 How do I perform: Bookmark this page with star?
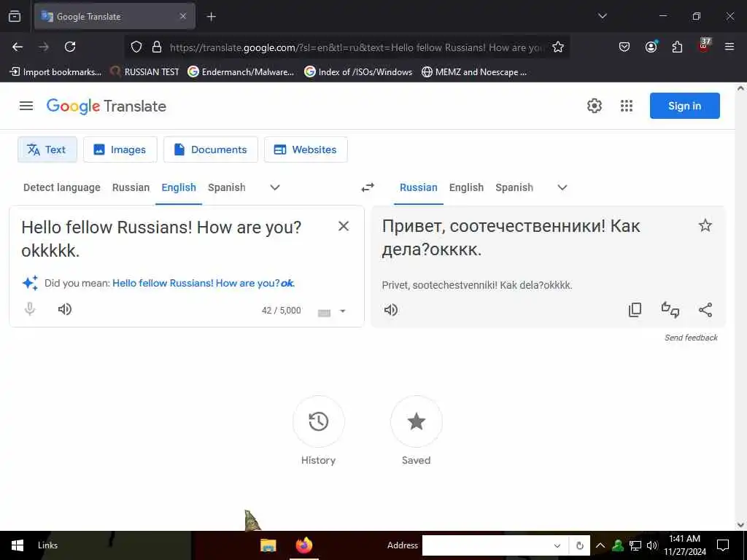pyautogui.click(x=558, y=47)
